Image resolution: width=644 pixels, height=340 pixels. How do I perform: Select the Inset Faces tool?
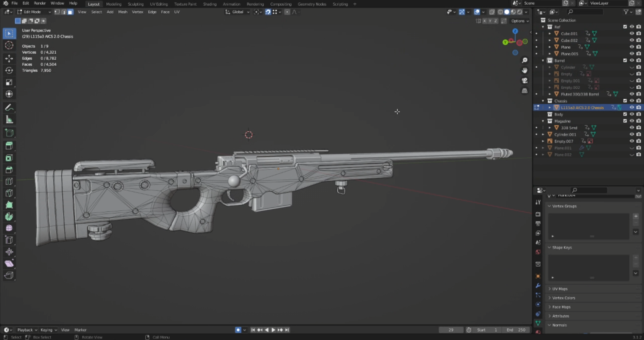click(9, 158)
